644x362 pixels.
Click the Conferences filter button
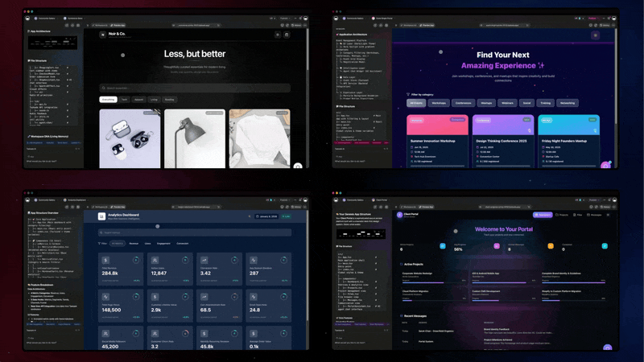pyautogui.click(x=463, y=103)
